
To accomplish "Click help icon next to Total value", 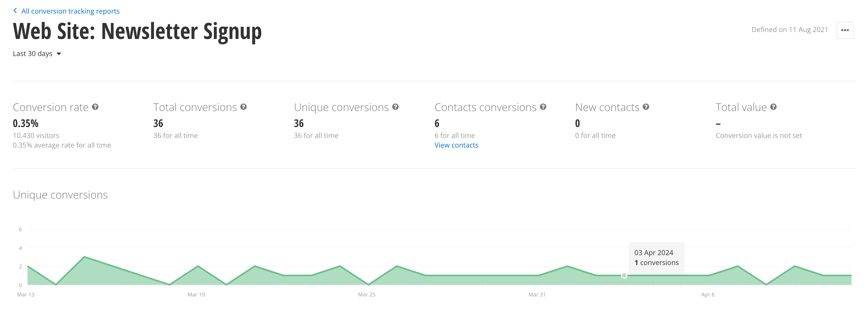I will (x=774, y=107).
